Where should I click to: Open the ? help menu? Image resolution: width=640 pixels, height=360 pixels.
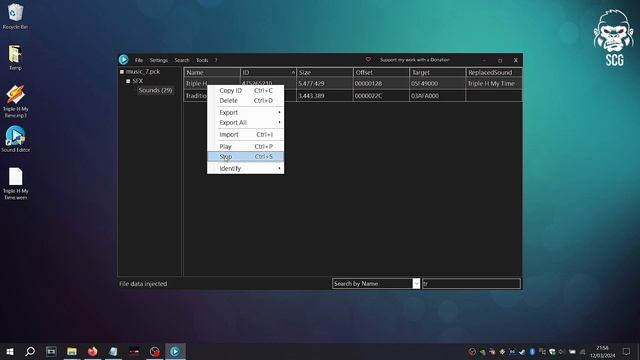[216, 60]
